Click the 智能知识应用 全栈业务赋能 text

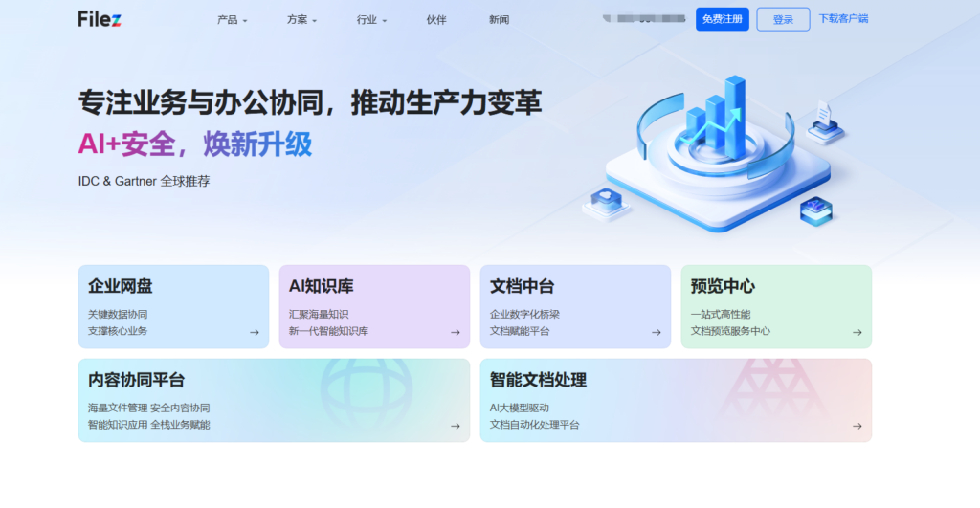pyautogui.click(x=148, y=425)
